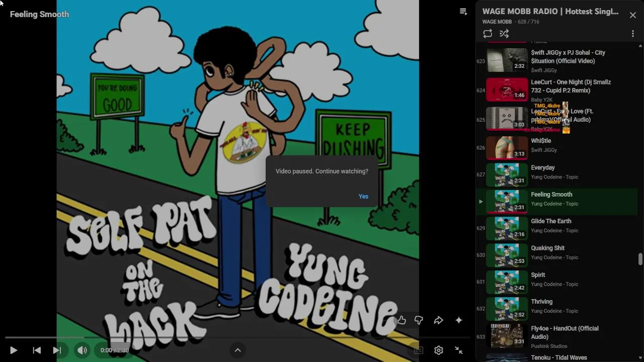Image resolution: width=644 pixels, height=362 pixels.
Task: Open One Night remix thumbnail
Action: click(507, 89)
